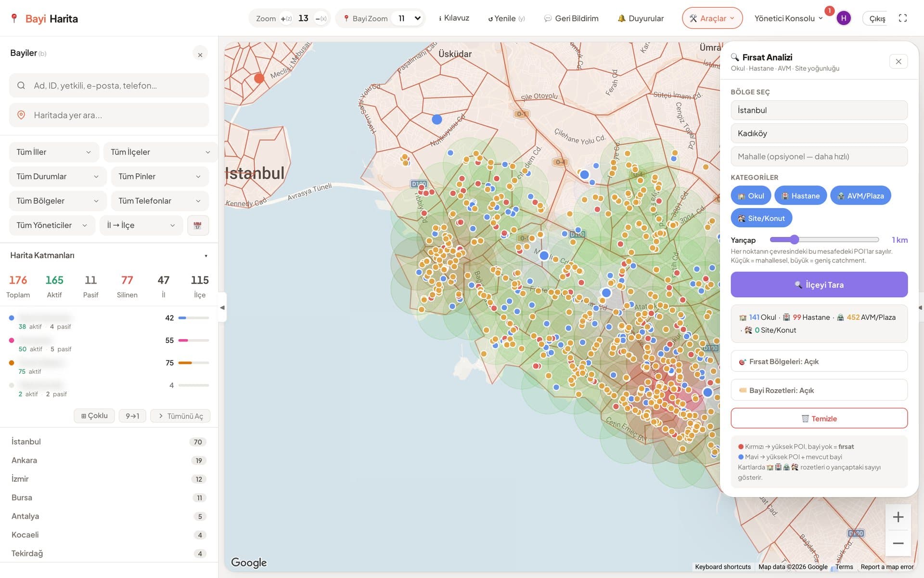
Task: Click the zoom-in +(z) control in header
Action: (x=286, y=19)
